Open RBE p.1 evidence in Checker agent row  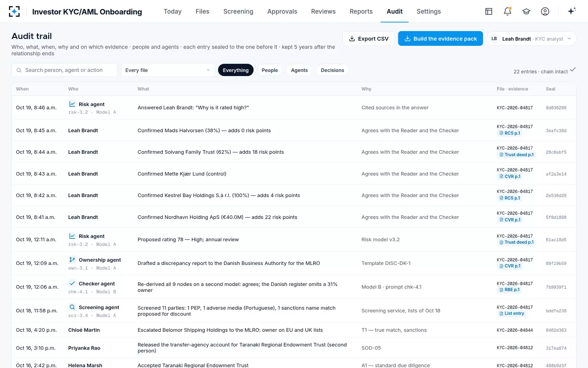[x=509, y=290]
